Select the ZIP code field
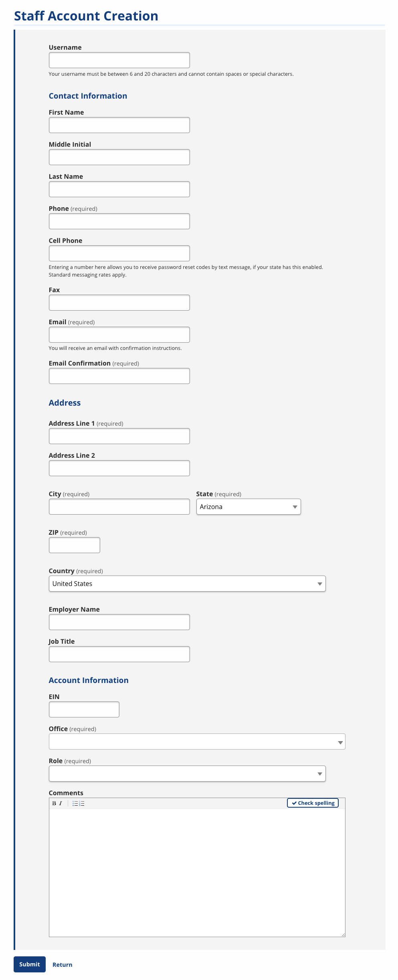This screenshot has height=980, width=398. click(x=74, y=545)
